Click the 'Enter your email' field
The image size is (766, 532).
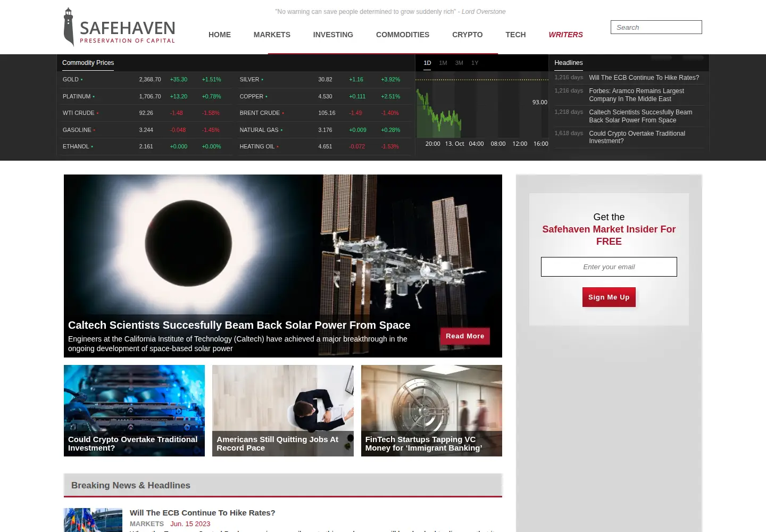609,267
